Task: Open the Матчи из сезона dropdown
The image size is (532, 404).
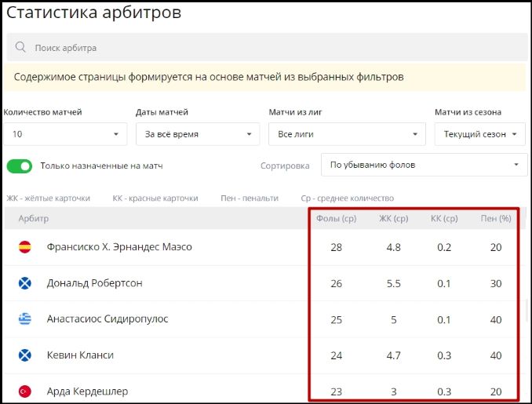Action: click(479, 134)
